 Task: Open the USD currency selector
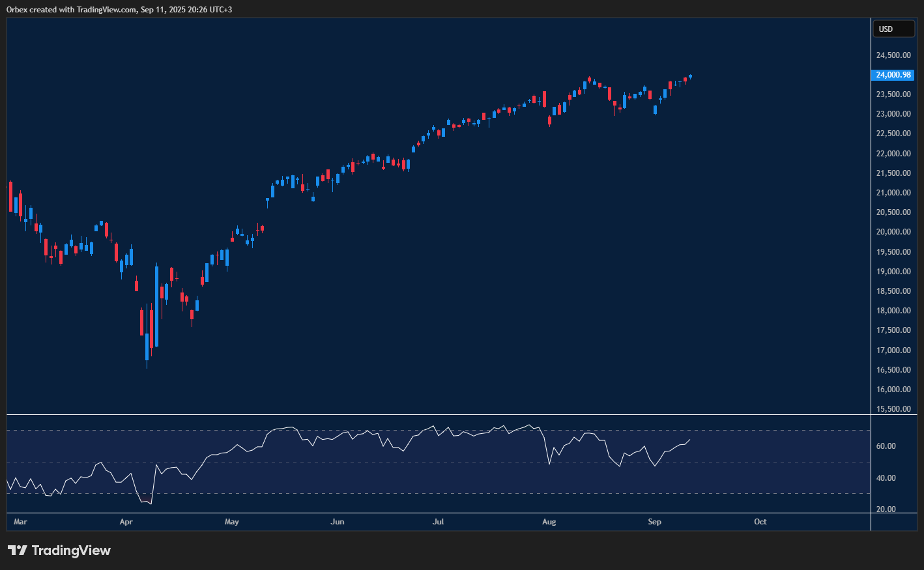click(x=893, y=29)
